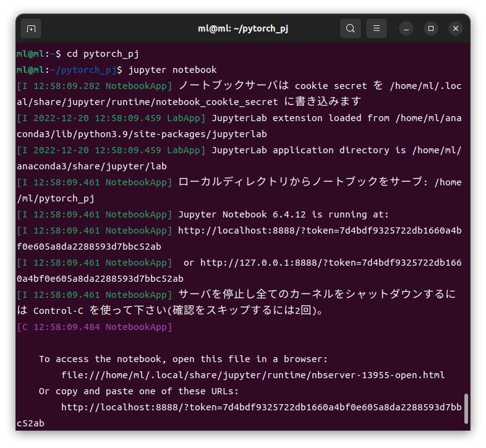Click 'Or copy and paste one of these URLs:'

click(x=139, y=391)
